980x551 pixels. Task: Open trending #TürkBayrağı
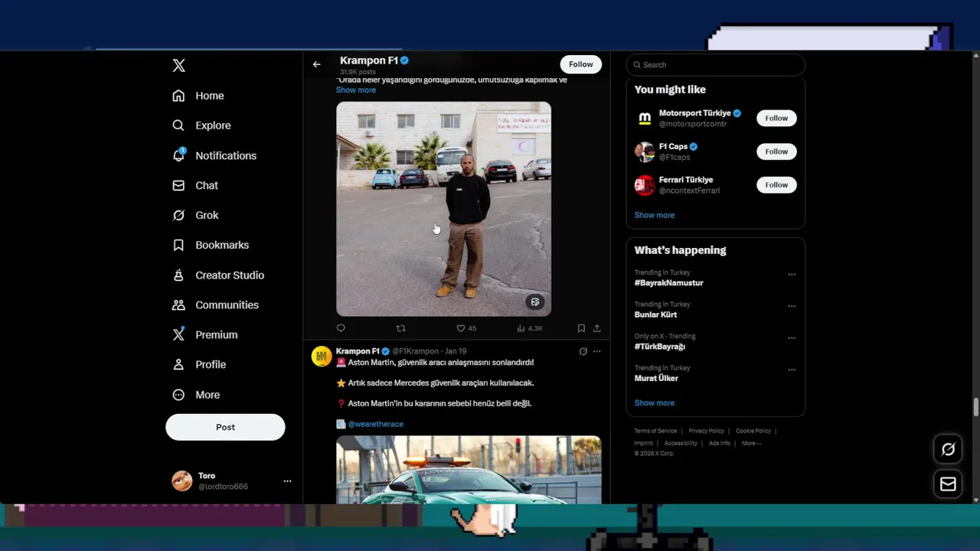pyautogui.click(x=660, y=347)
